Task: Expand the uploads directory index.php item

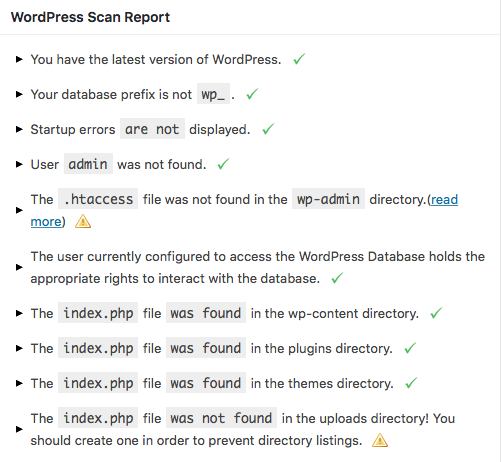Action: 19,429
